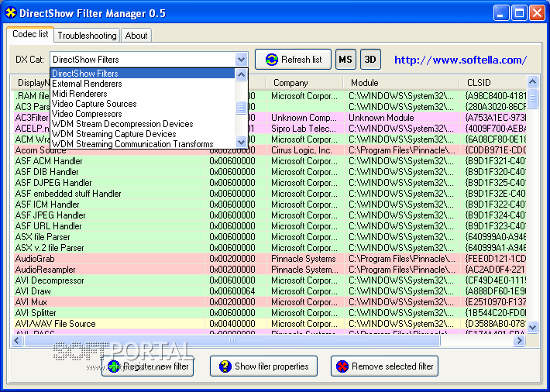550x392 pixels.
Task: Select the Acorn Source row
Action: (269, 150)
